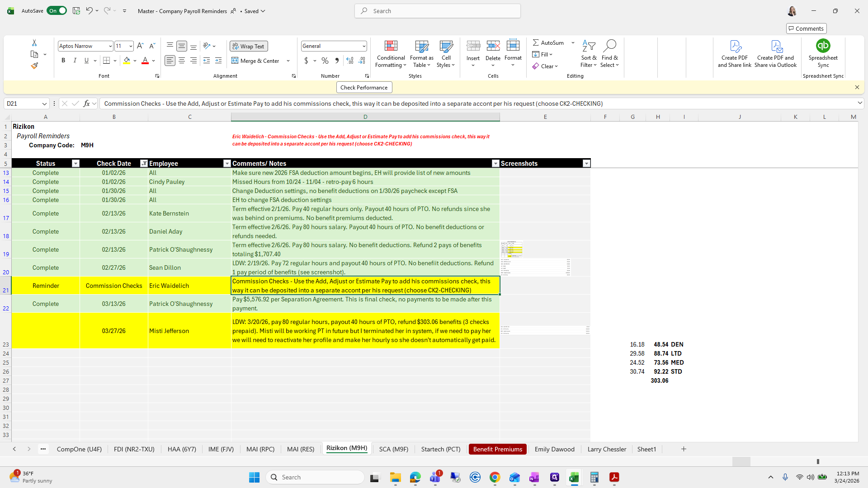This screenshot has height=488, width=868.
Task: Expand the General number format dropdown
Action: [363, 46]
